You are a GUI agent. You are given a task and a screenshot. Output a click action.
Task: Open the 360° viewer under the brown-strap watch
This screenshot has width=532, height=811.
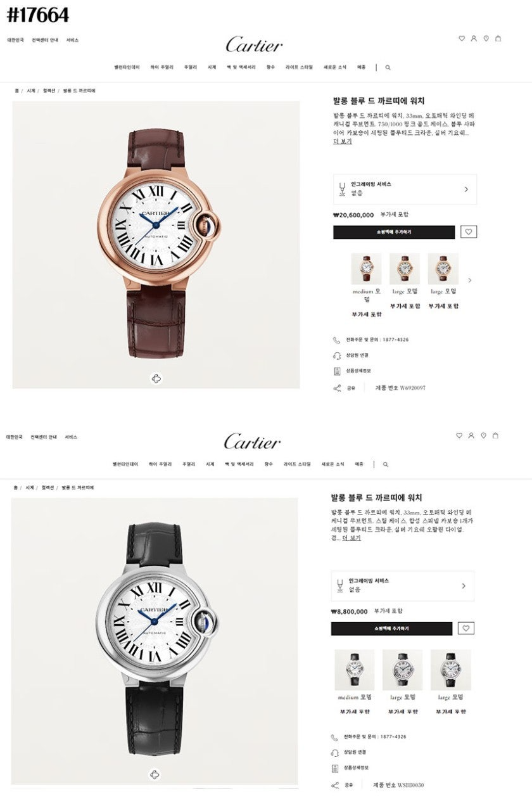pyautogui.click(x=156, y=379)
